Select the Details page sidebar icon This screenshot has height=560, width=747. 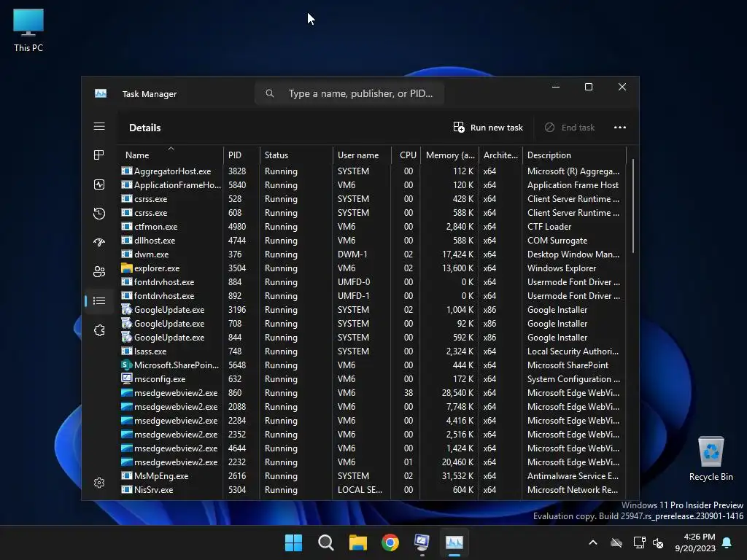click(x=99, y=300)
